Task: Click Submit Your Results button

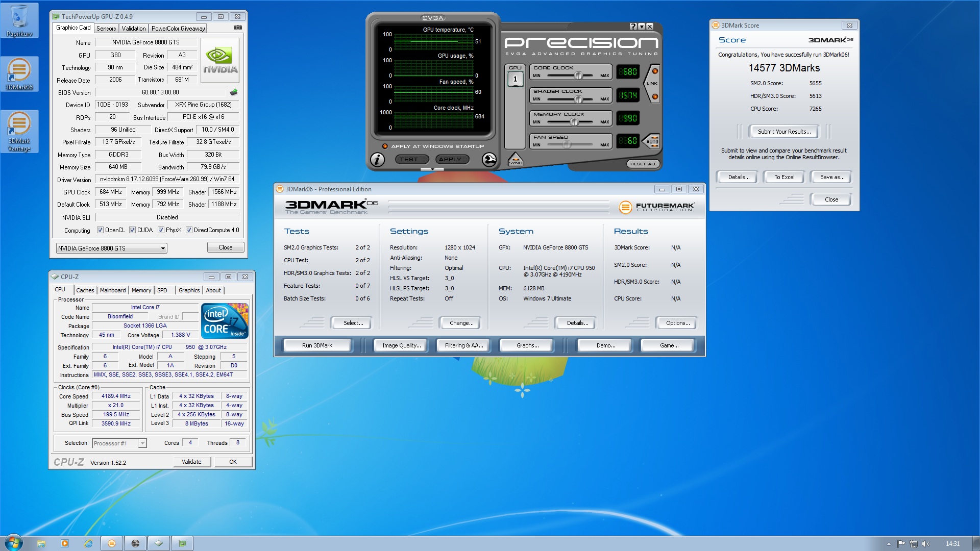Action: (x=784, y=132)
